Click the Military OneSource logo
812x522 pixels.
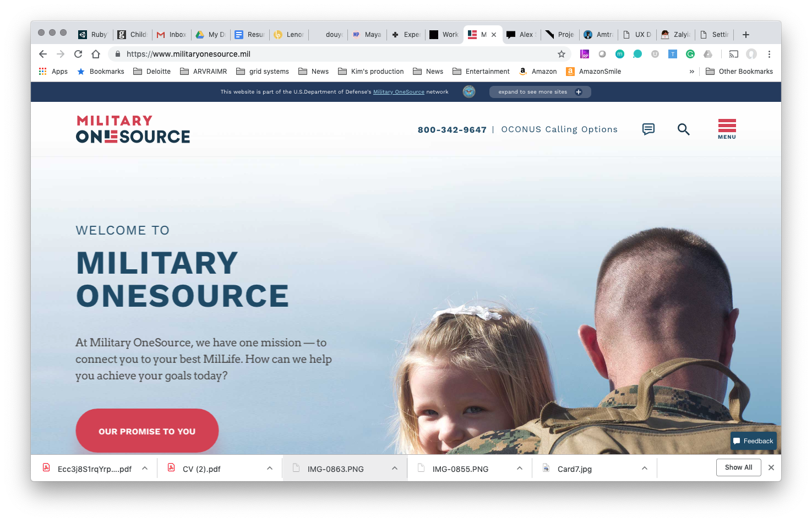[133, 129]
